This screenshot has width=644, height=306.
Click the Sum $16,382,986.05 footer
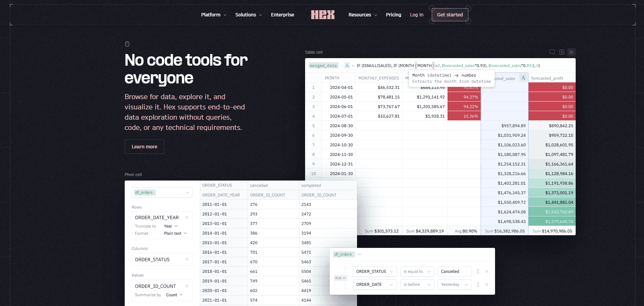pyautogui.click(x=505, y=231)
